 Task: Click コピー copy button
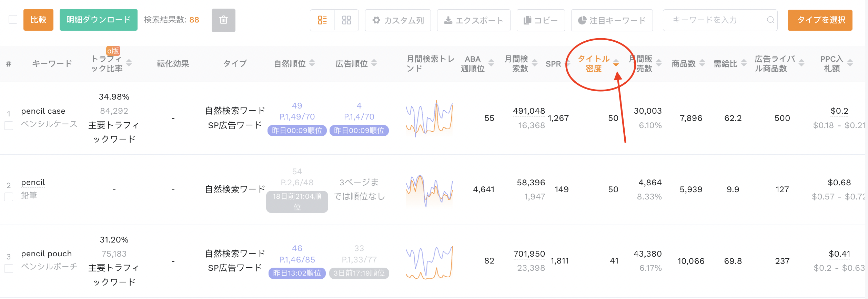(x=541, y=20)
